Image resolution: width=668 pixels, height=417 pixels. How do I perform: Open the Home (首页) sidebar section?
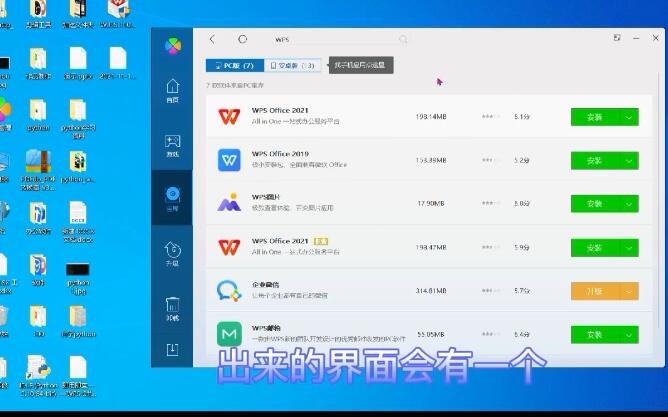click(x=173, y=91)
